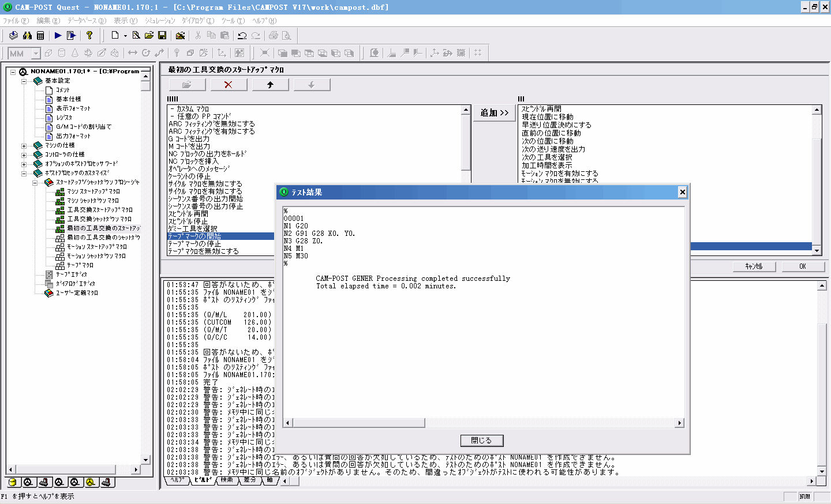Expand the コントローラの仕様 tree node

24,155
